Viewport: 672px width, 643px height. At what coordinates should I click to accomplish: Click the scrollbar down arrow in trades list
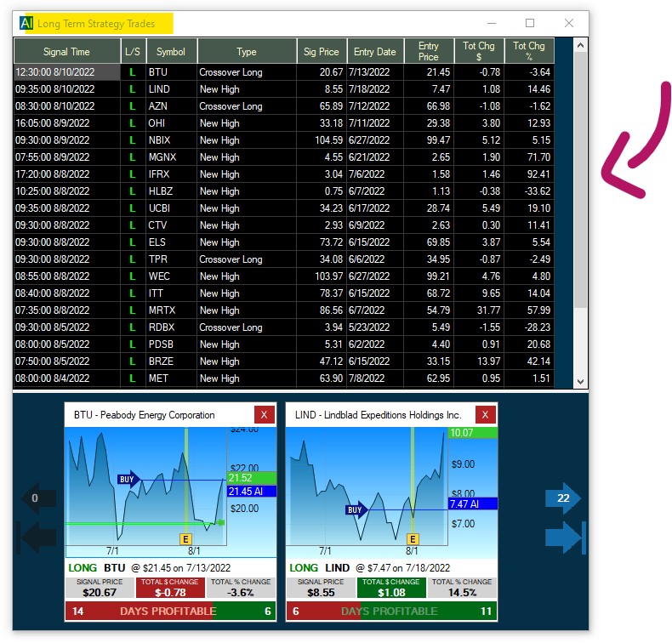click(x=581, y=382)
